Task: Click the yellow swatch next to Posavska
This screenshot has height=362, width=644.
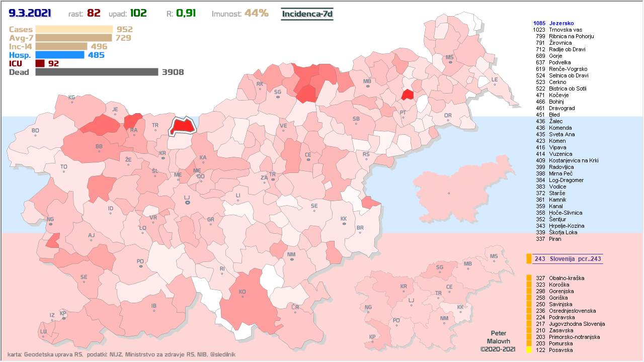Action: [x=529, y=350]
